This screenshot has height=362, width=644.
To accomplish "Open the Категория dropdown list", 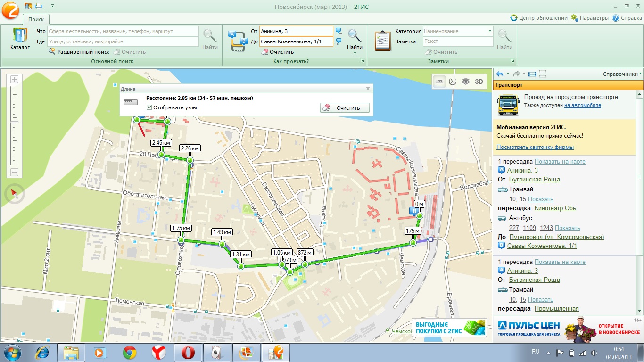I will tap(490, 31).
